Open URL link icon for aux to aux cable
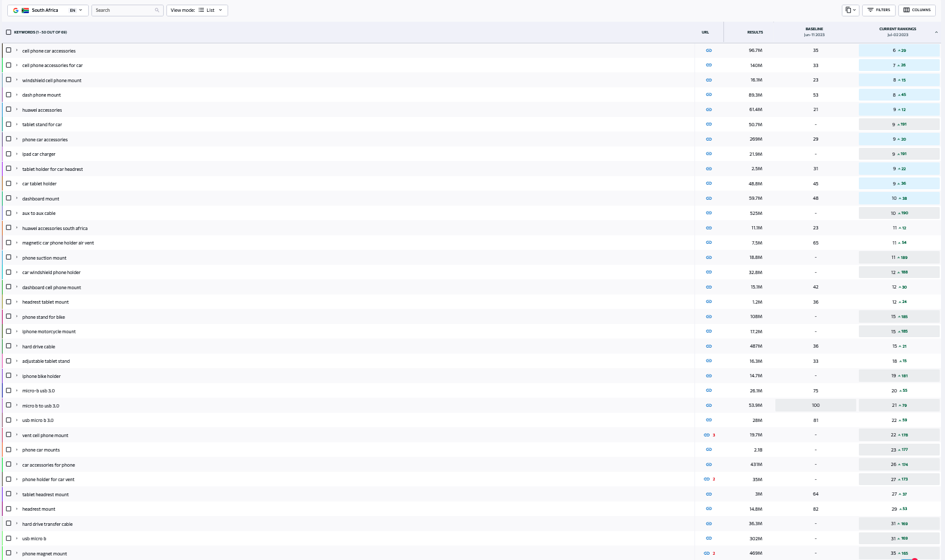 point(708,213)
